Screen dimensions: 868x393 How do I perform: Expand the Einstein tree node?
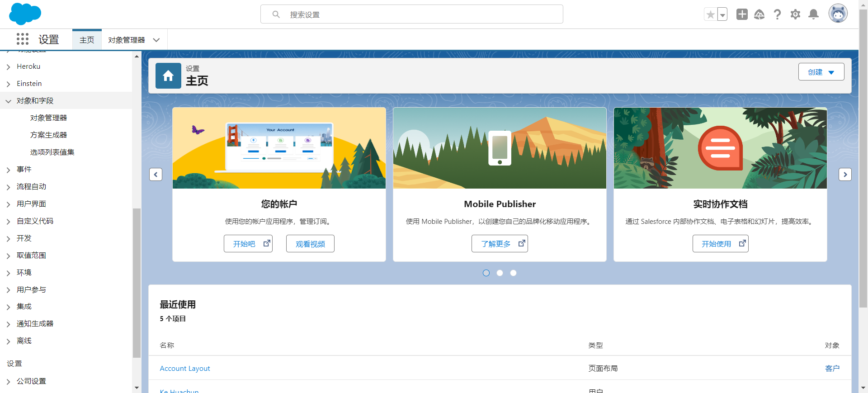point(8,84)
